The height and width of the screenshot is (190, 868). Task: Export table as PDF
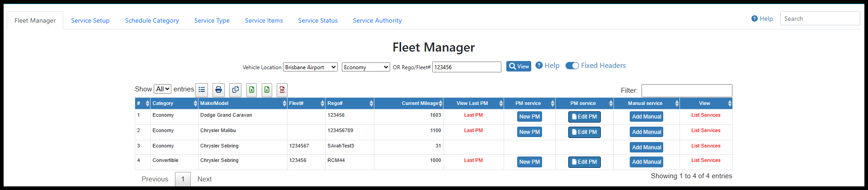pyautogui.click(x=282, y=90)
